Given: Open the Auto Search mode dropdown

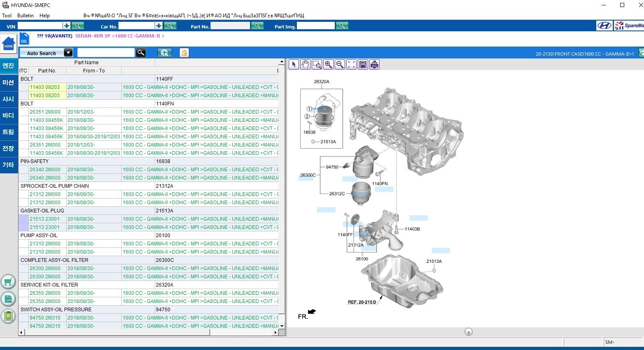Looking at the screenshot, I should point(68,53).
